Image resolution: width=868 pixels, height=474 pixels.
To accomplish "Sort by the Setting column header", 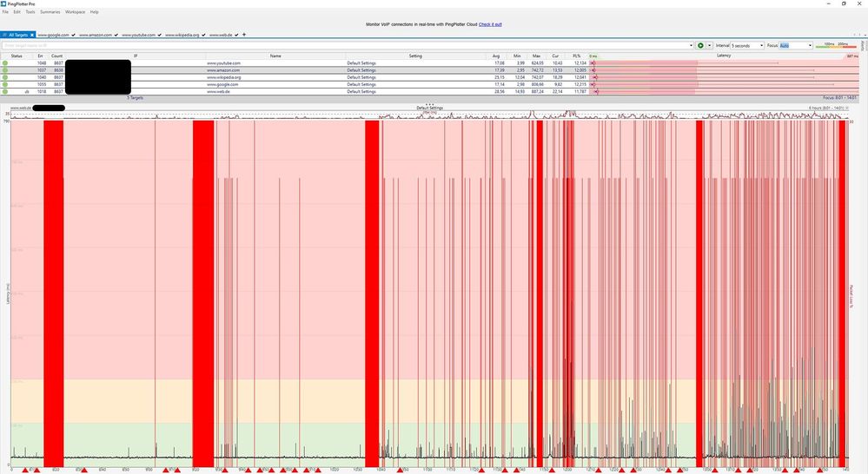I will [x=415, y=56].
